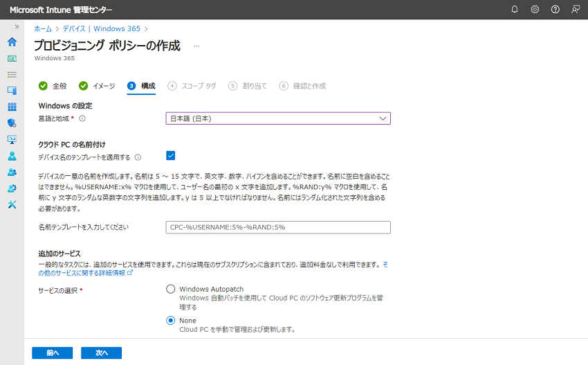588x365 pixels.
Task: Click the name template input field
Action: 278,227
